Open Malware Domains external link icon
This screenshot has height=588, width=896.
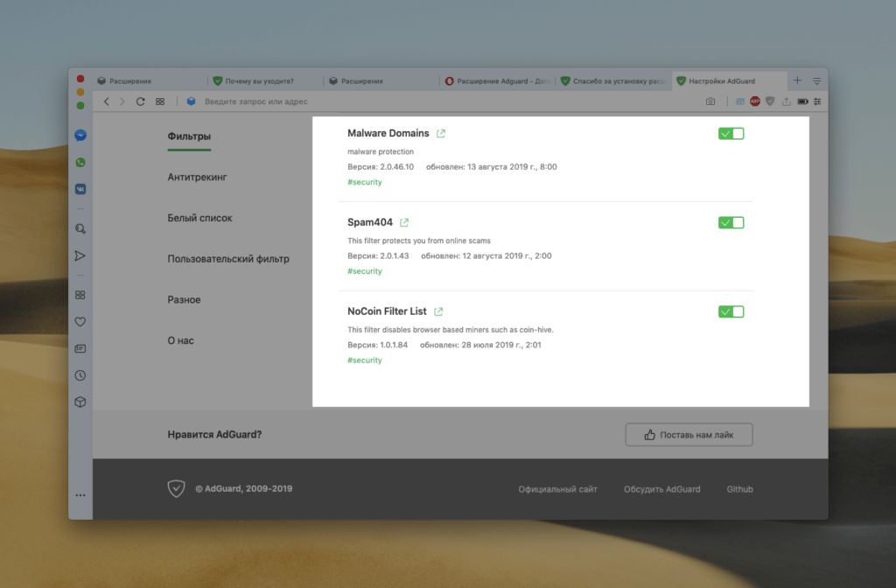point(441,133)
